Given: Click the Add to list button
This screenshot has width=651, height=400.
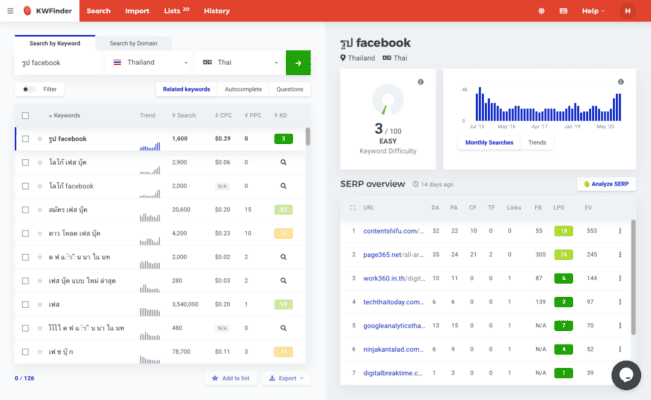Looking at the screenshot, I should pyautogui.click(x=230, y=378).
